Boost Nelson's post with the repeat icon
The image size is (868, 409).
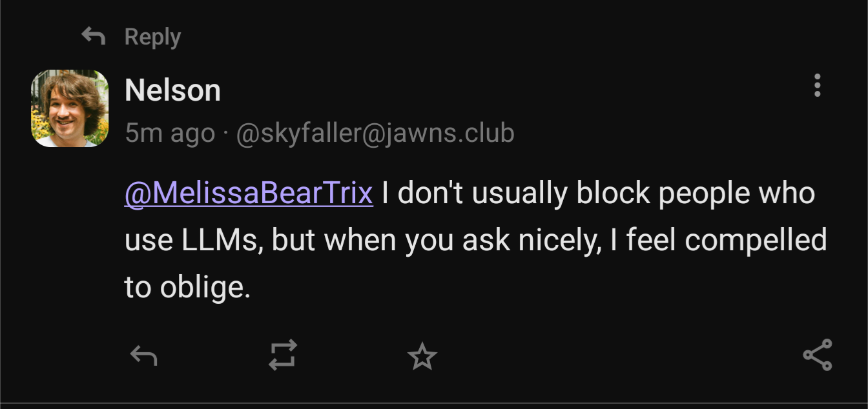[x=283, y=355]
